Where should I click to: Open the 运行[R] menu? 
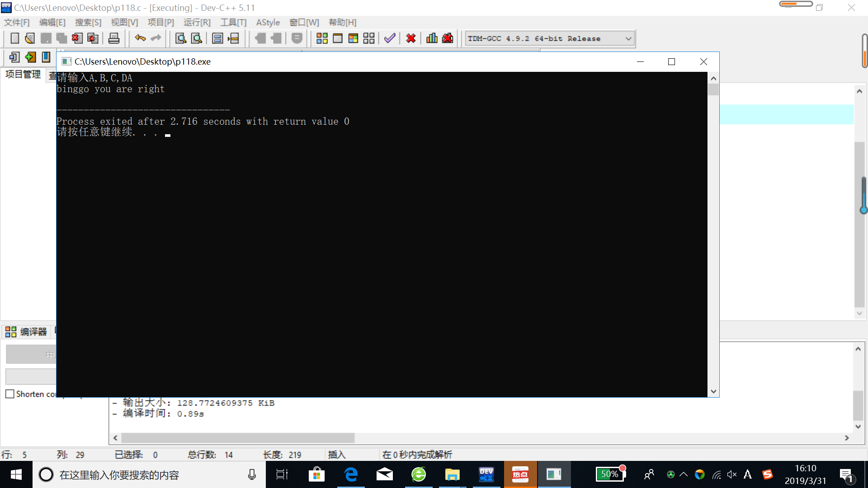(x=197, y=23)
